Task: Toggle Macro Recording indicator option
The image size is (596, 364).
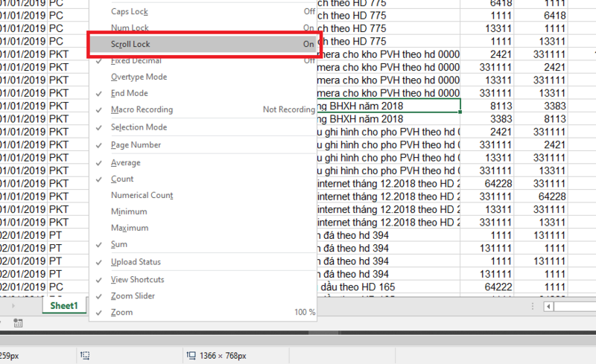Action: [x=203, y=109]
